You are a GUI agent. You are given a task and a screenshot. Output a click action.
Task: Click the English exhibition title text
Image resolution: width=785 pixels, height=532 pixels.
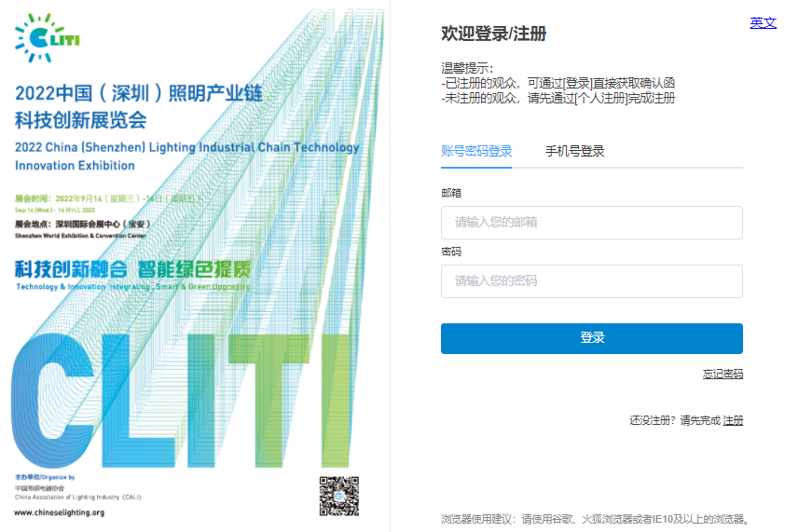pyautogui.click(x=186, y=157)
